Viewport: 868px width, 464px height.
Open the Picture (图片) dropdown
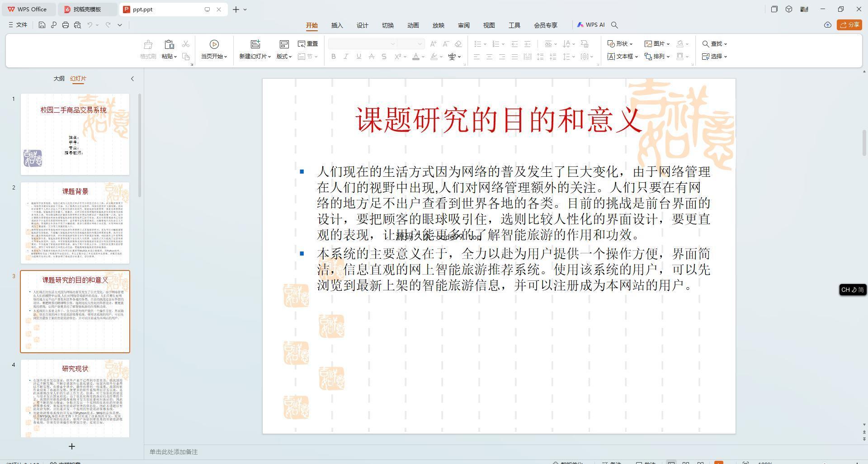click(x=657, y=44)
